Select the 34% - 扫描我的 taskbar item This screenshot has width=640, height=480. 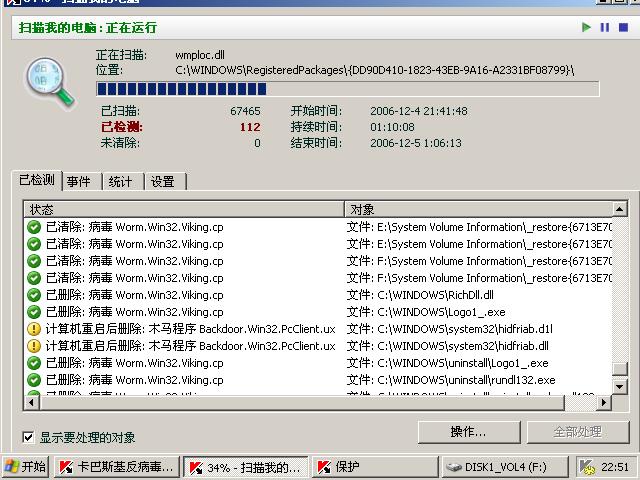[245, 467]
